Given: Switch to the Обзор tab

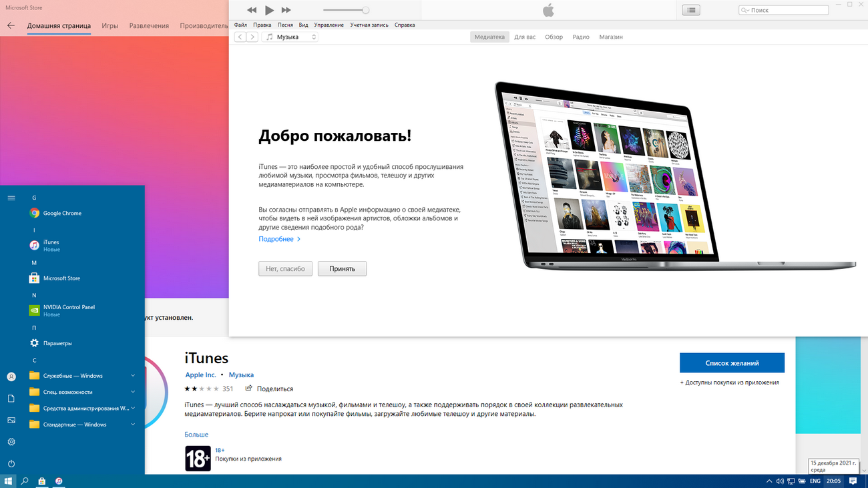Looking at the screenshot, I should (x=554, y=37).
